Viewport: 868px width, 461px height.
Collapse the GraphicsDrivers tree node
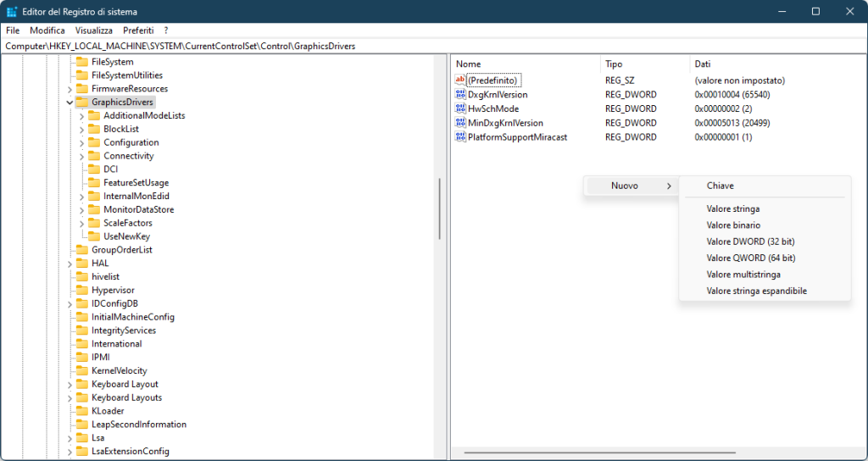70,103
